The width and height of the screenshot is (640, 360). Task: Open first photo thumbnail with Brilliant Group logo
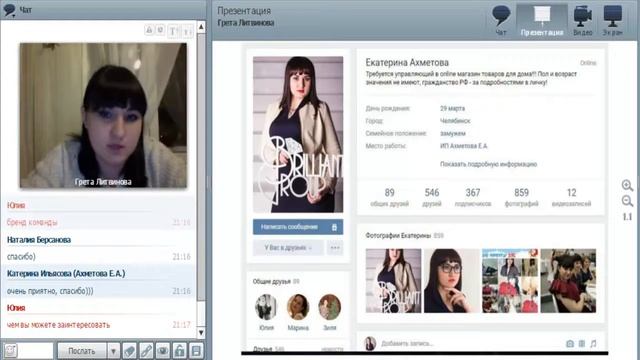(393, 281)
